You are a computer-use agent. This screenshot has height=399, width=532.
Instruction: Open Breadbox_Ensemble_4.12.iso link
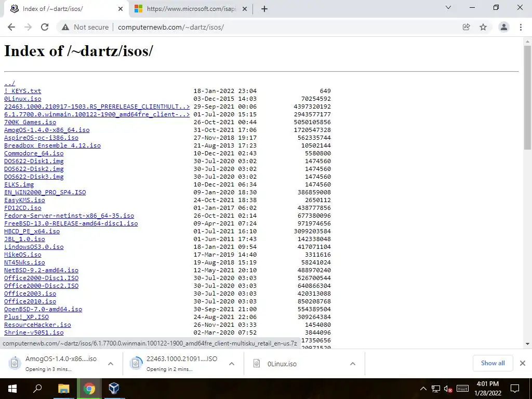click(52, 145)
